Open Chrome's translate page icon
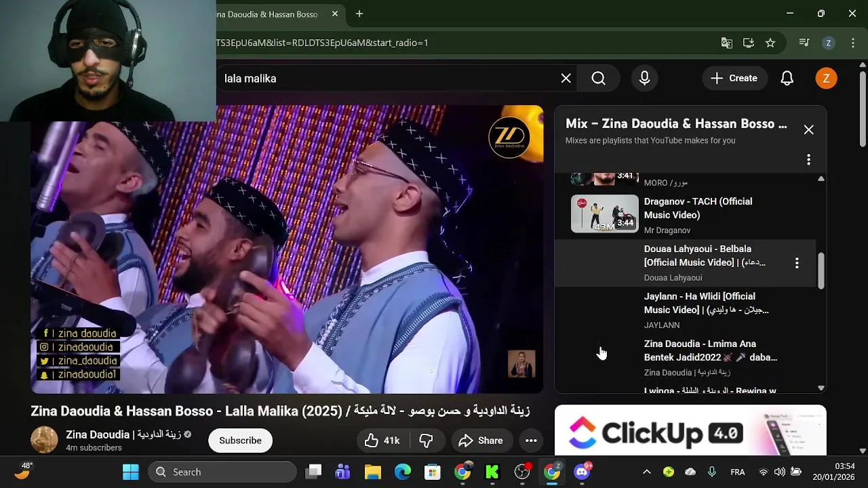Screen dimensions: 868x488 click(x=726, y=43)
